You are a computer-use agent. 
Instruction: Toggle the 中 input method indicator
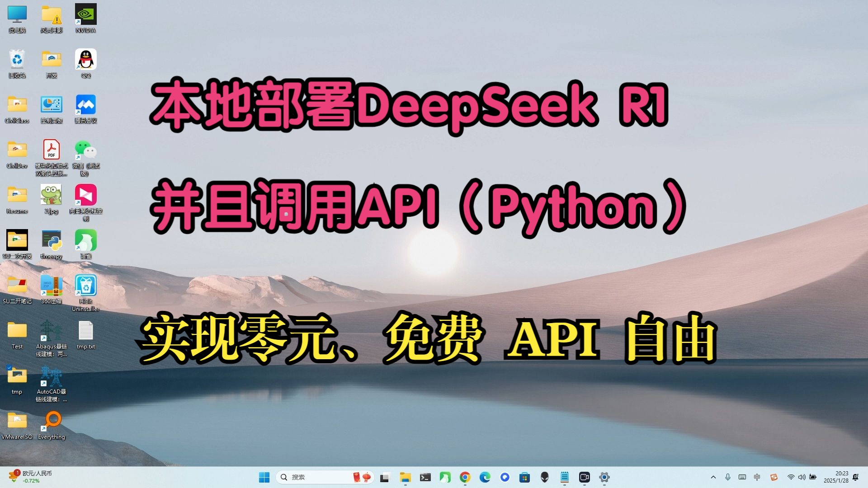(757, 477)
